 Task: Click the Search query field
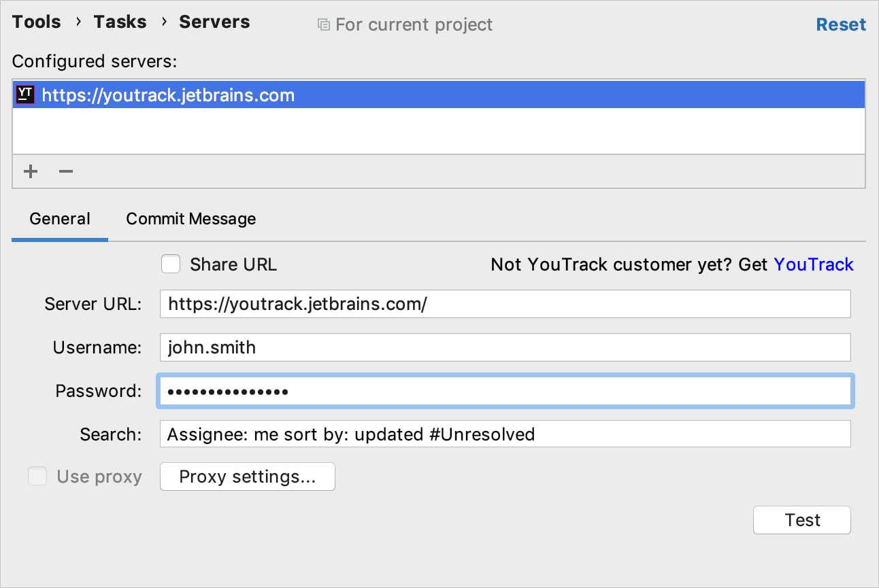pyautogui.click(x=505, y=434)
